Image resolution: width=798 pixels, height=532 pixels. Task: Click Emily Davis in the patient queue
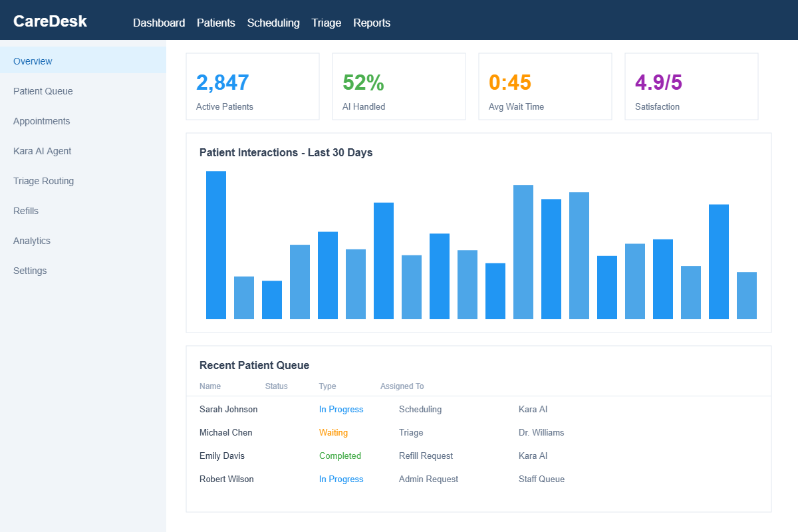(222, 456)
